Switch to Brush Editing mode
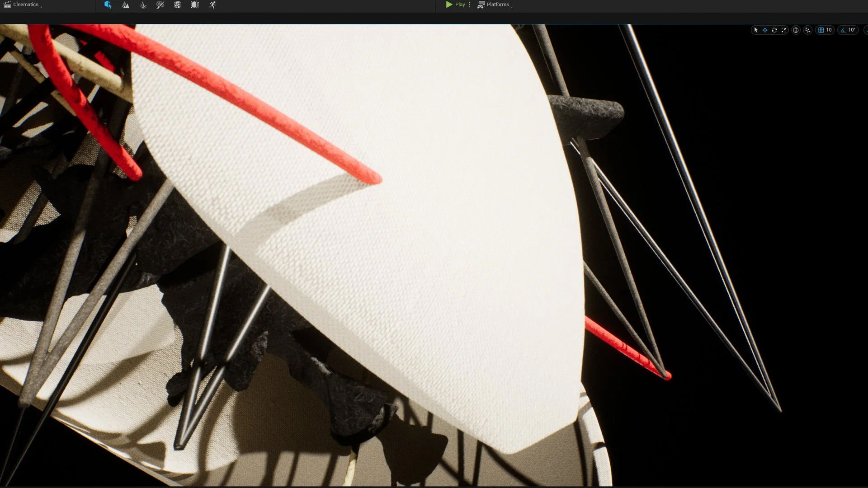Viewport: 868px width, 488px height. (x=195, y=5)
